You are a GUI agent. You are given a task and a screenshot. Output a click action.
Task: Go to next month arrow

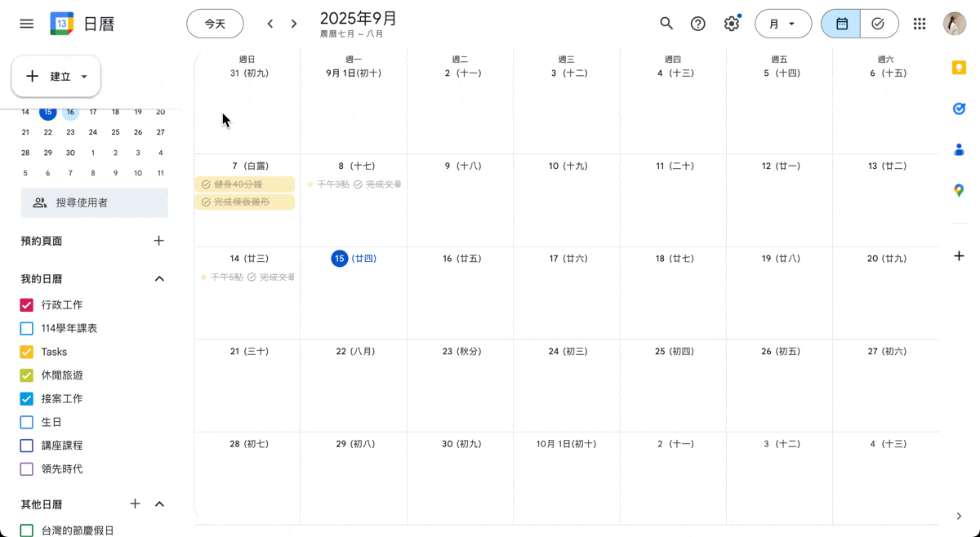(x=294, y=24)
